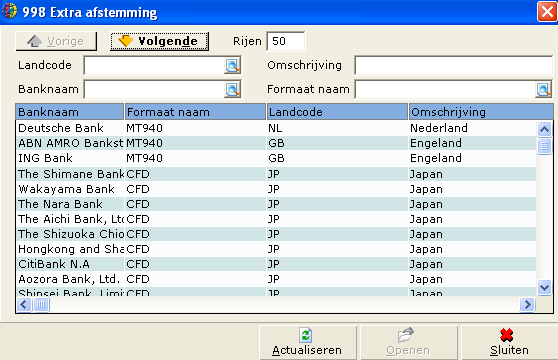
Task: Select the Hongkong and Shanghai row
Action: point(276,249)
